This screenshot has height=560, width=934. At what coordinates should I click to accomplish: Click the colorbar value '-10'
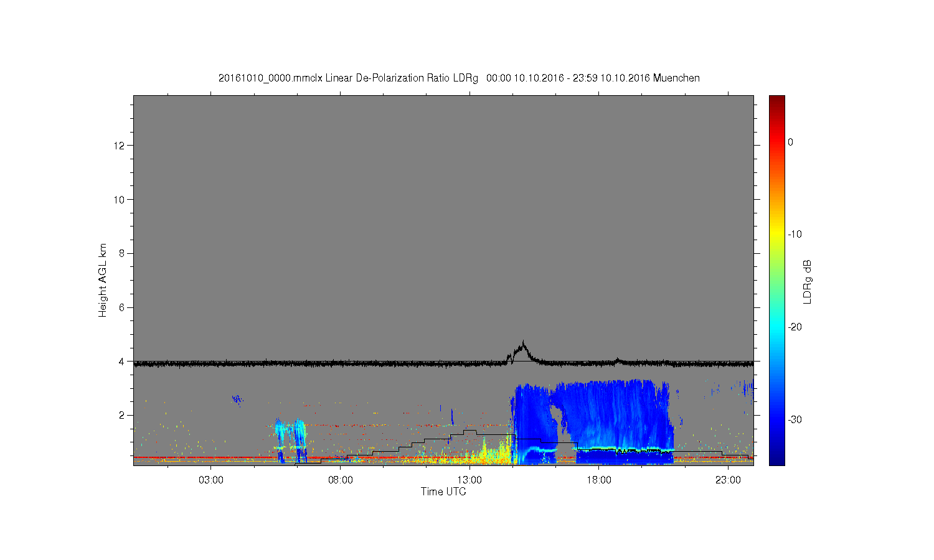click(795, 235)
